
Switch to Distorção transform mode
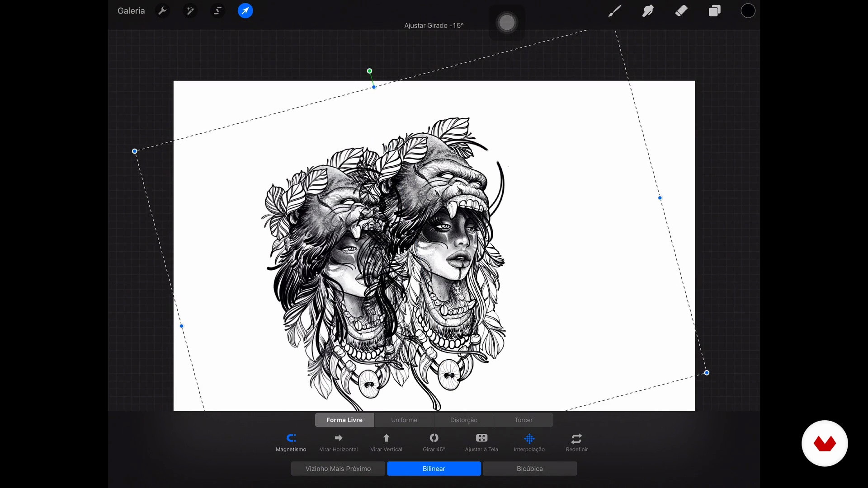click(464, 420)
